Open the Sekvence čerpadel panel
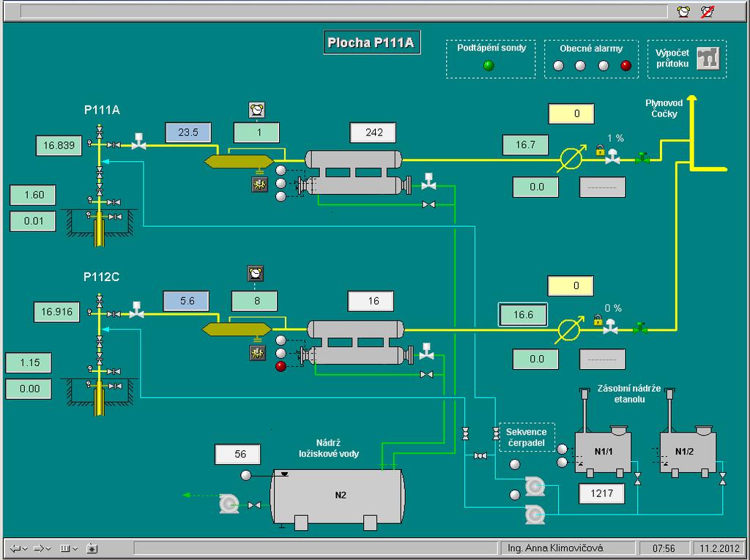750x560 pixels. click(527, 437)
